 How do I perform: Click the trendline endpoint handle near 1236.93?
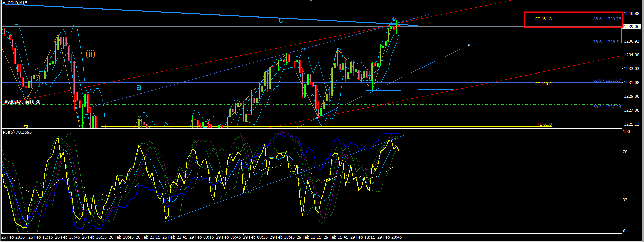point(469,45)
